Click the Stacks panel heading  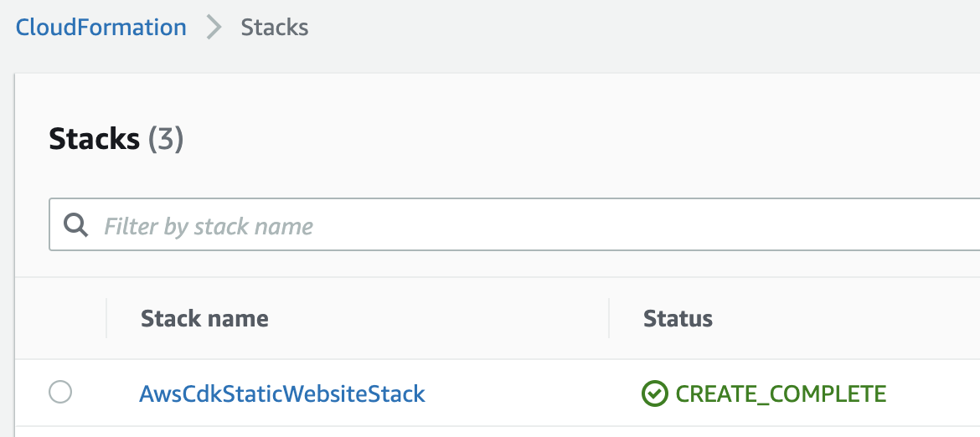point(95,139)
